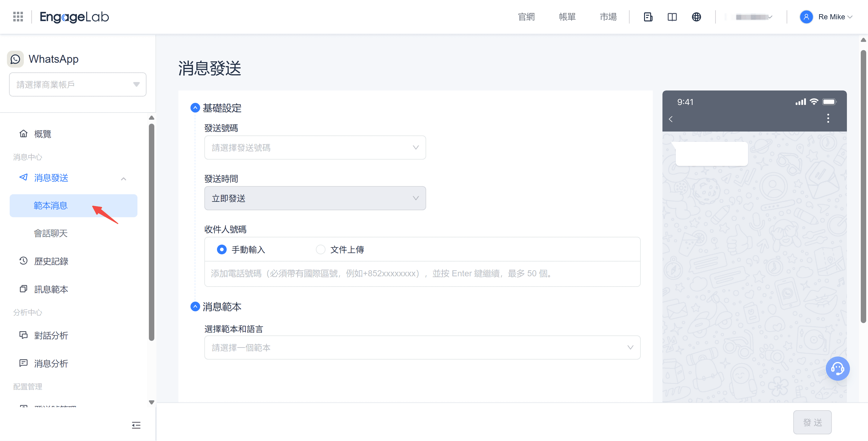Open the apps grid launcher icon
The height and width of the screenshot is (441, 868).
point(18,17)
